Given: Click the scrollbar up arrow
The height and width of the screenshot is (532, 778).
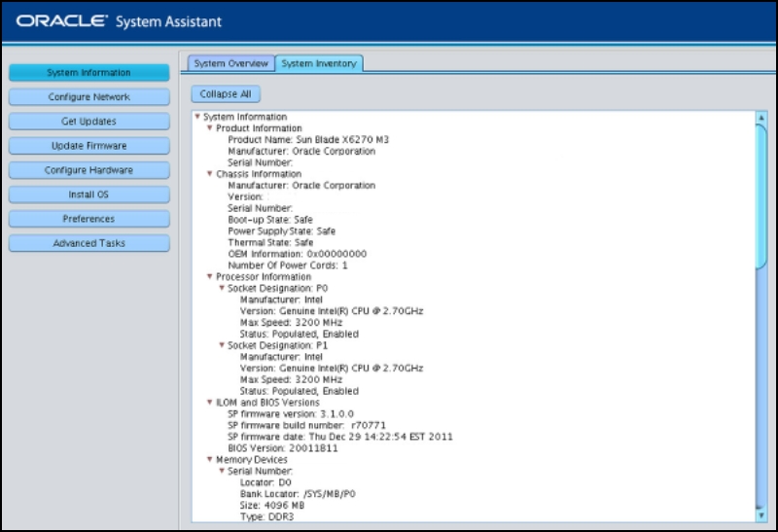Looking at the screenshot, I should click(x=761, y=118).
